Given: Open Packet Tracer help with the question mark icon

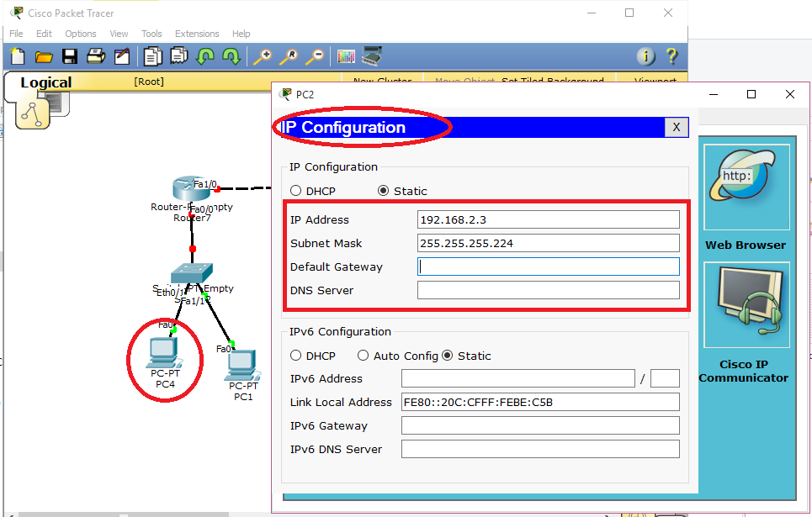Looking at the screenshot, I should pos(671,56).
